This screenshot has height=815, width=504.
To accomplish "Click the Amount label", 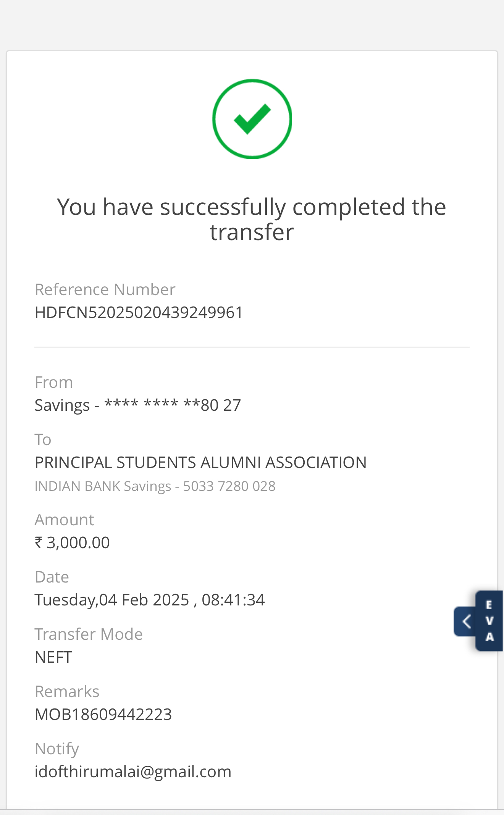I will (x=64, y=520).
